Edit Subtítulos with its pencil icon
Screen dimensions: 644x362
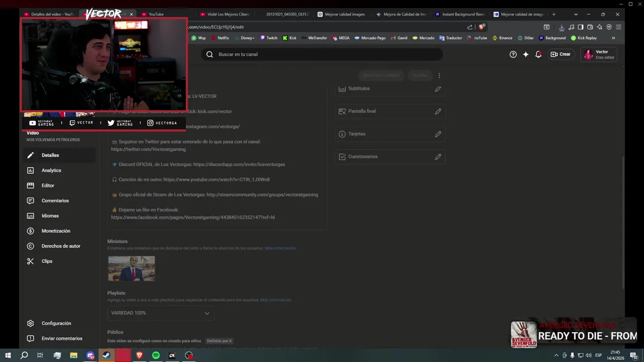click(x=438, y=88)
